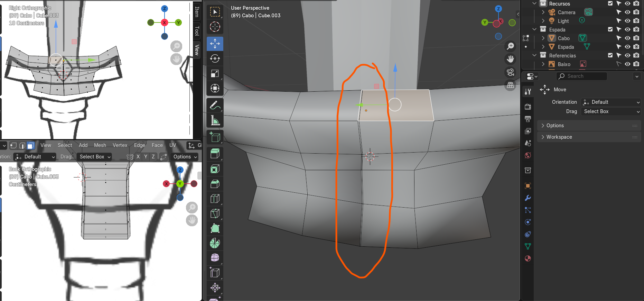Image resolution: width=644 pixels, height=301 pixels.
Task: Select the Scale tool
Action: [215, 73]
